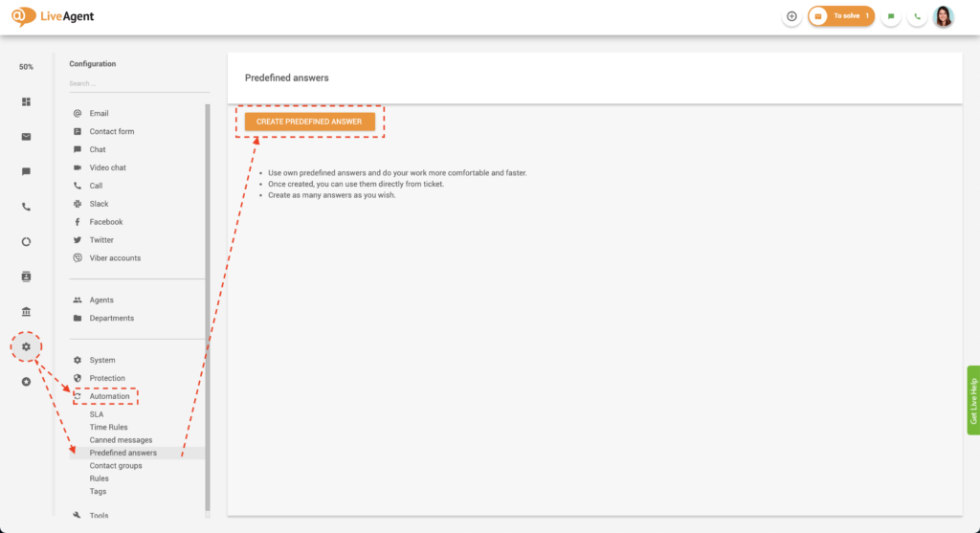Click the green chat status icon
Screen dimensions: 980x533
point(891,16)
